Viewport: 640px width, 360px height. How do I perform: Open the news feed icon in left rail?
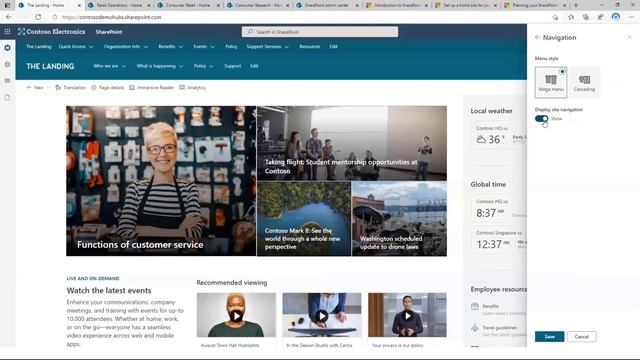pyautogui.click(x=7, y=81)
